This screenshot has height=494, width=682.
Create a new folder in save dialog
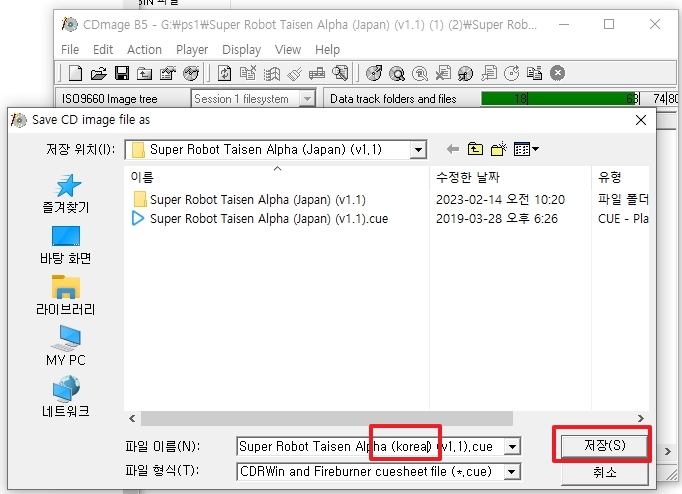click(x=499, y=149)
